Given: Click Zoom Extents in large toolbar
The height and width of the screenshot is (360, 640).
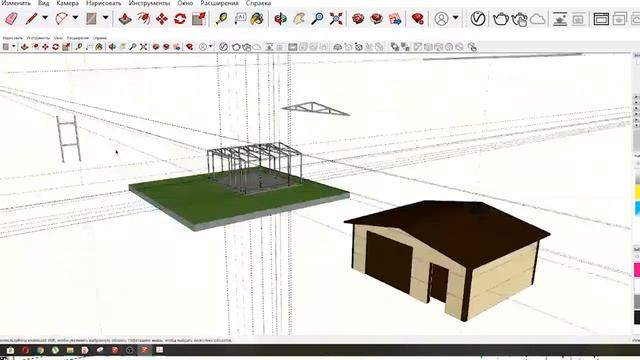Looking at the screenshot, I should pyautogui.click(x=336, y=19).
